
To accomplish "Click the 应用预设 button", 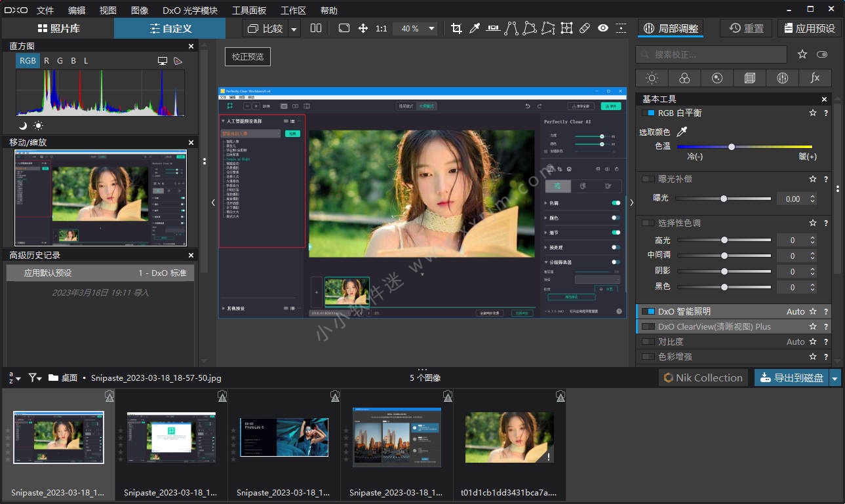I will coord(809,28).
